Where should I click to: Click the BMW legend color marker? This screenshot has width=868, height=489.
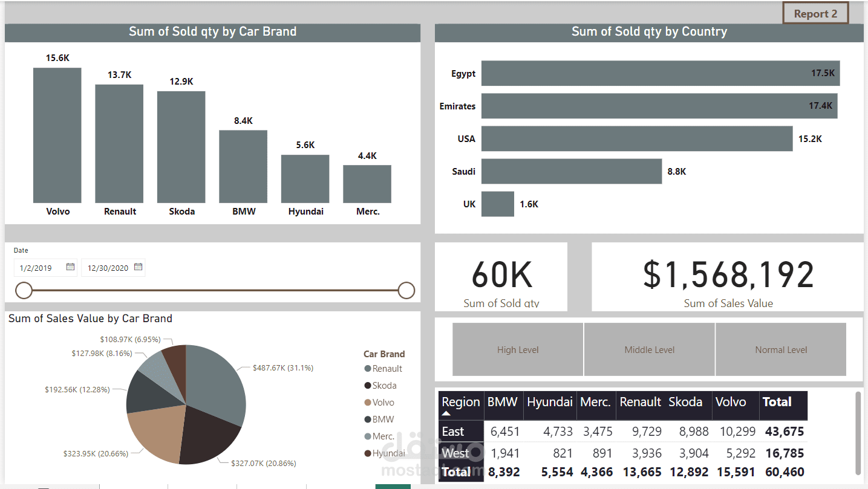point(368,419)
